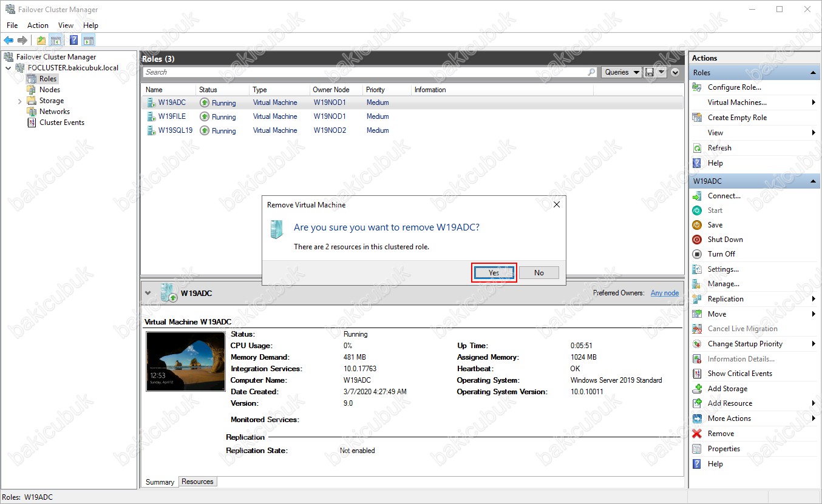Viewport: 822px width, 504px height.
Task: Click the W19ADC virtual machine thumbnail
Action: coord(177,361)
